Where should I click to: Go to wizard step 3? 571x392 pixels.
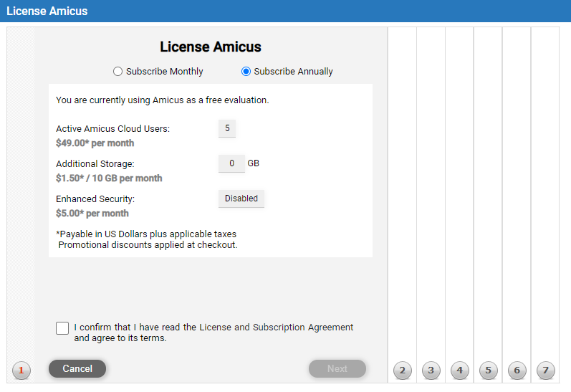point(431,371)
